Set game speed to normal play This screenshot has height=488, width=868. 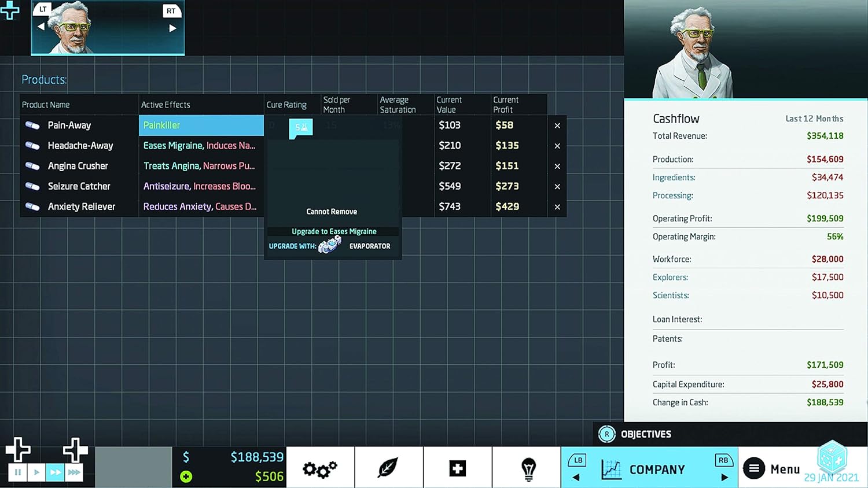click(36, 472)
